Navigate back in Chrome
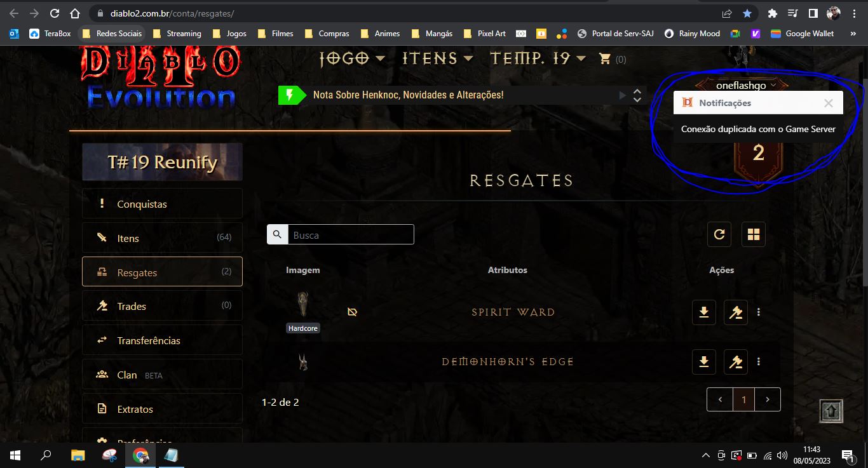 tap(14, 13)
